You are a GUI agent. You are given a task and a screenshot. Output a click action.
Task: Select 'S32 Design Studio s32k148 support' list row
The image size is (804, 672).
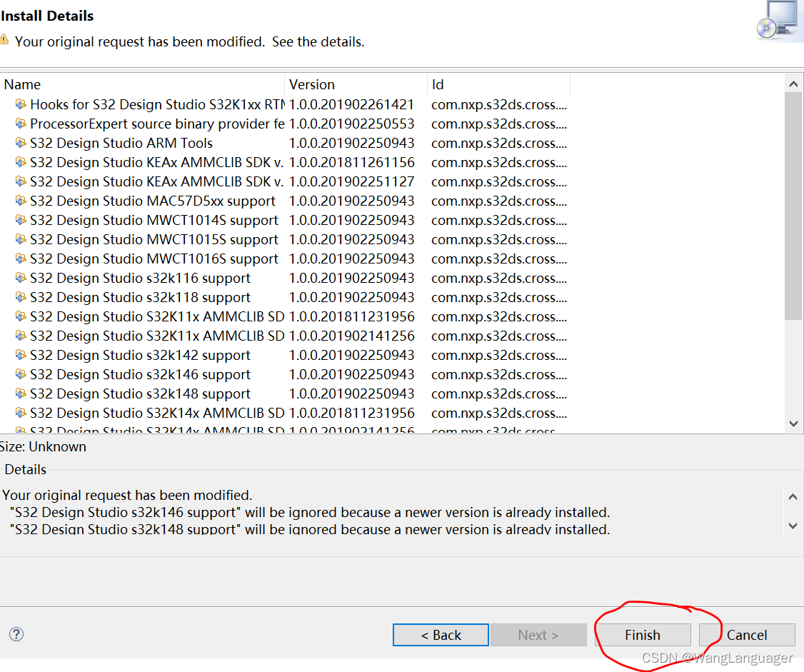click(140, 394)
